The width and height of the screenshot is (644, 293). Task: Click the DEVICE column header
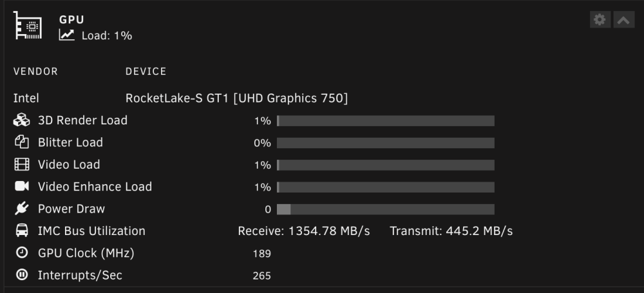pos(146,71)
